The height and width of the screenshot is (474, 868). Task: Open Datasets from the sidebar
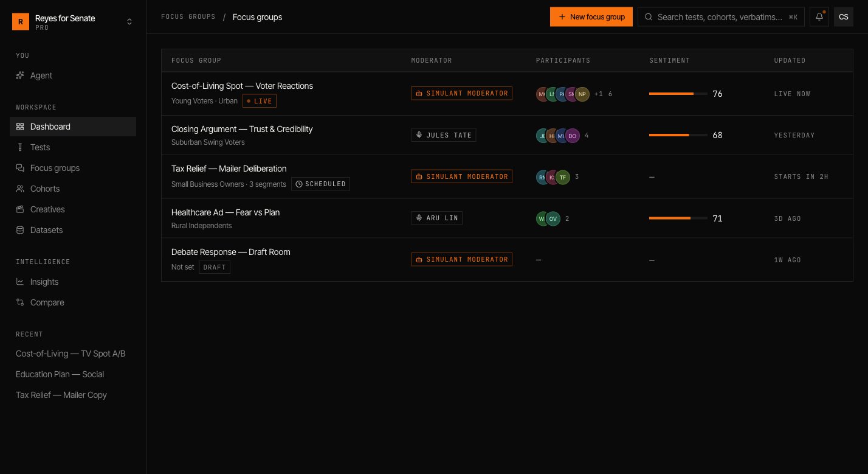coord(73,230)
